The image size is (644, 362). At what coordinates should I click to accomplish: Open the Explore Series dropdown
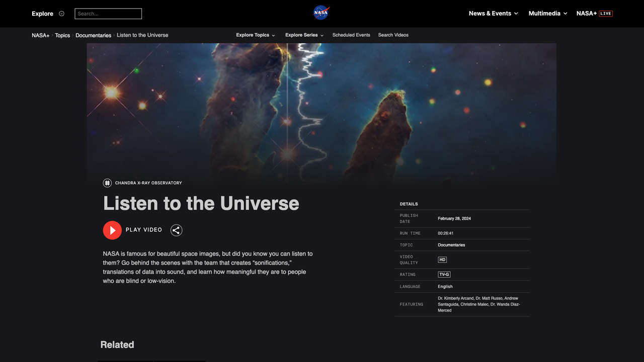pyautogui.click(x=304, y=35)
